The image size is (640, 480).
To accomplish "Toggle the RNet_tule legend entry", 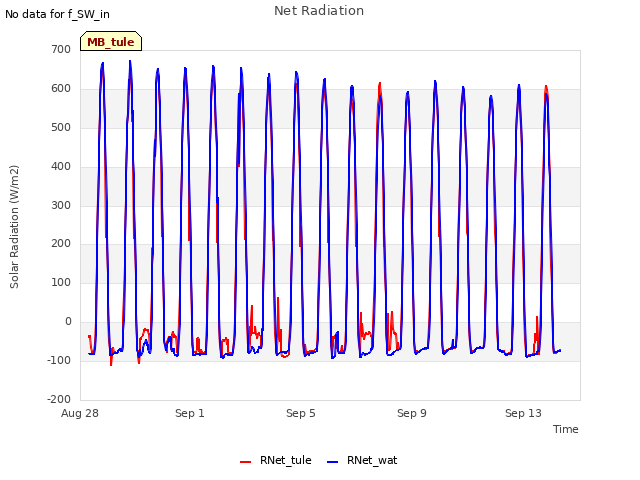I will tap(276, 460).
